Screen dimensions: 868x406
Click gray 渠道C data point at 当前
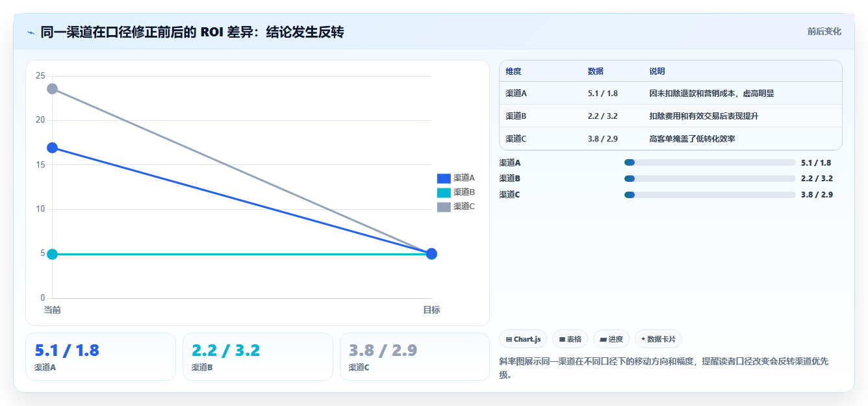(52, 88)
